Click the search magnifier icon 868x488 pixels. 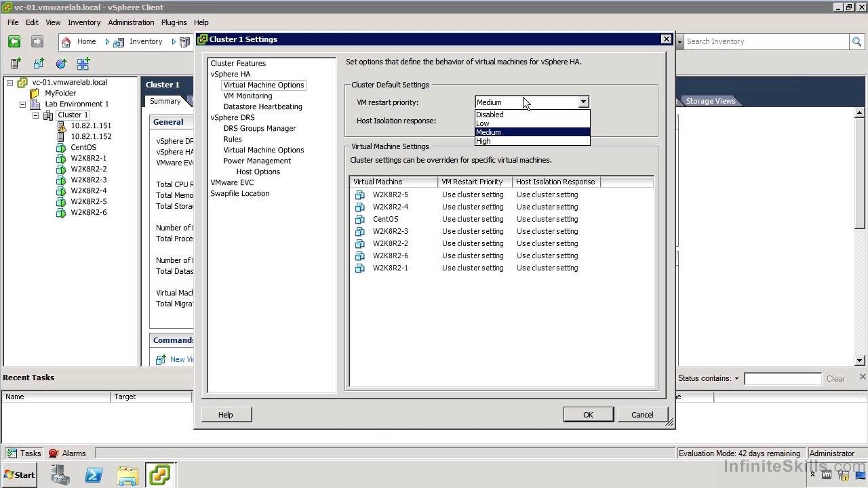(856, 41)
